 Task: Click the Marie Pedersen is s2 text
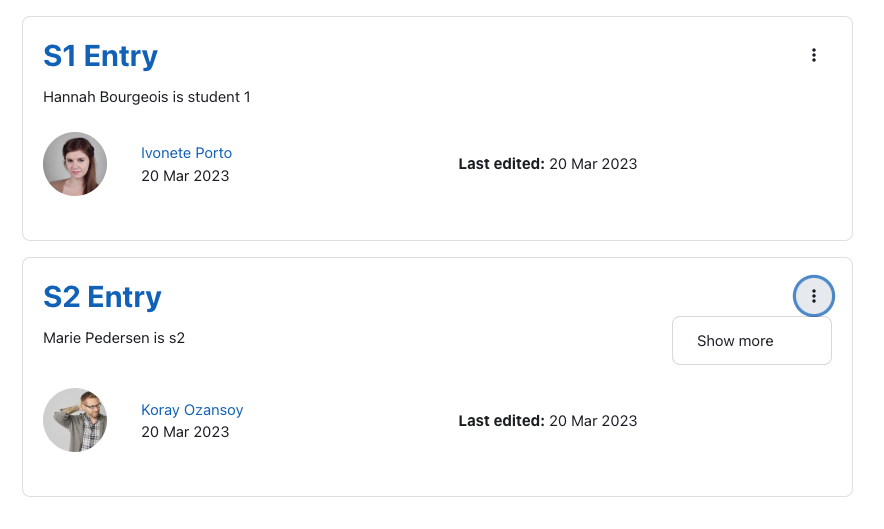[x=114, y=338]
